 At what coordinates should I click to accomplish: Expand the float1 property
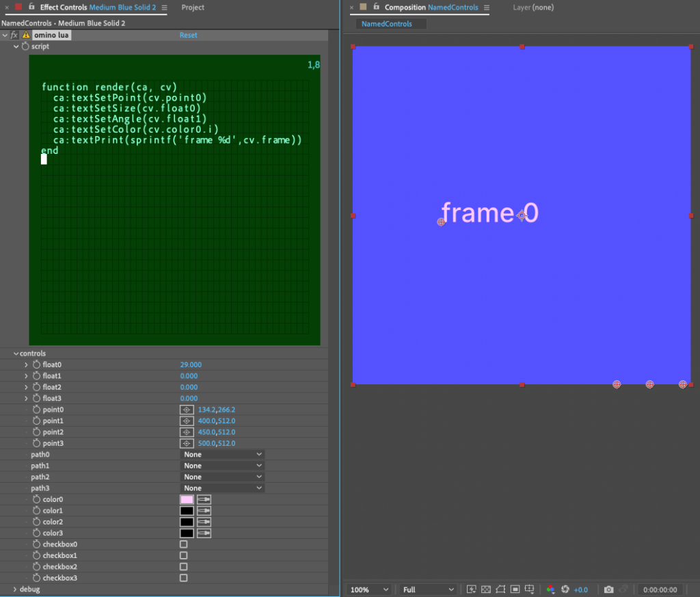pyautogui.click(x=26, y=376)
